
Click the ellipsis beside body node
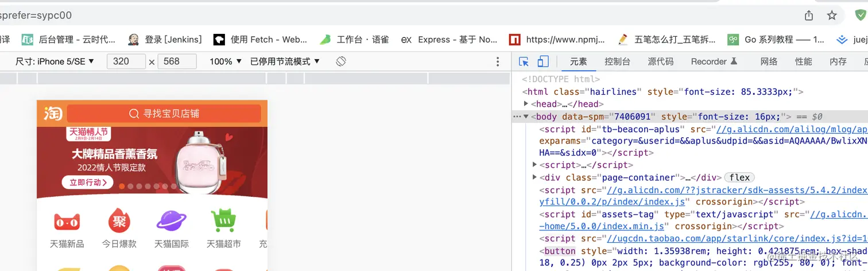click(x=517, y=117)
